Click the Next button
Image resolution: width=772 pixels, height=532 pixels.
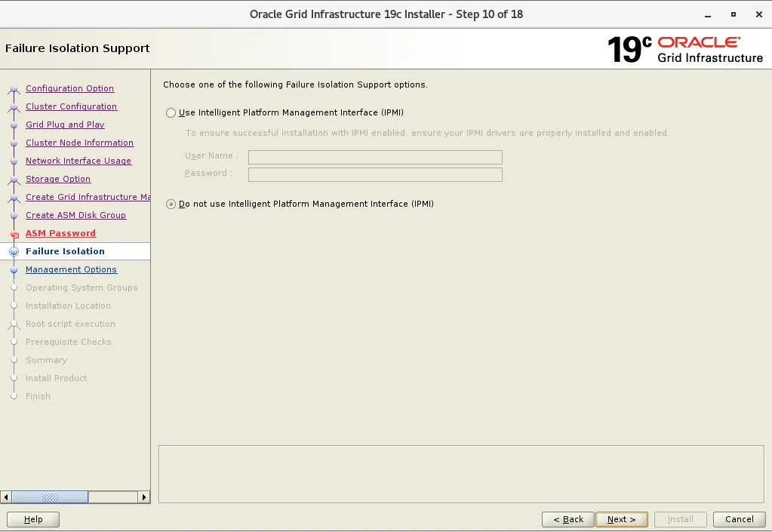coord(622,519)
